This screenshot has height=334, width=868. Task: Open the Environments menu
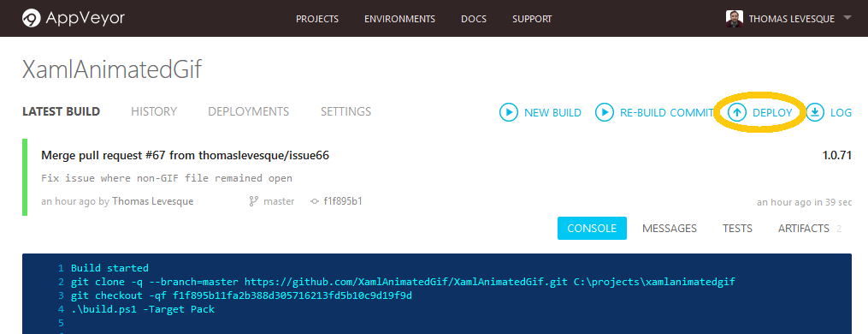[x=399, y=19]
